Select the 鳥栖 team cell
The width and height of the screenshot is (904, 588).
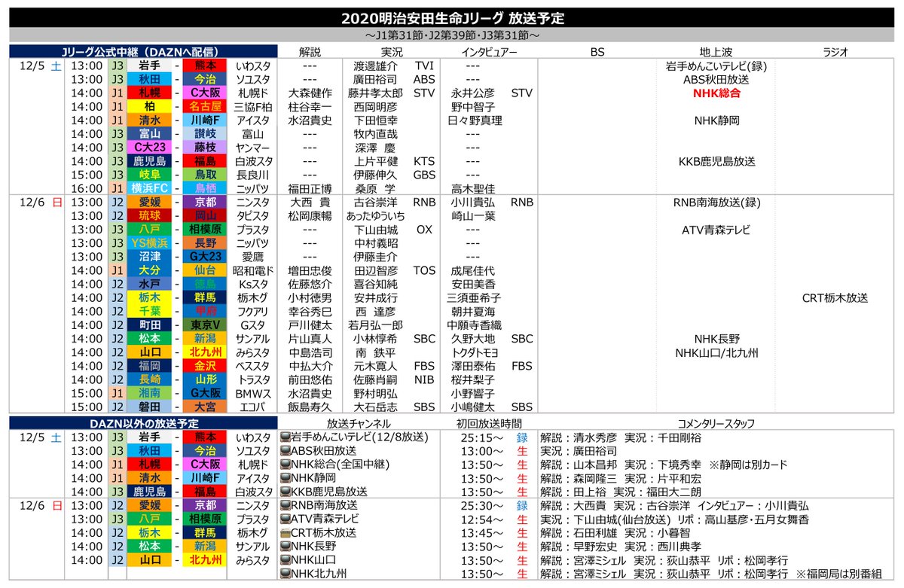pos(205,188)
